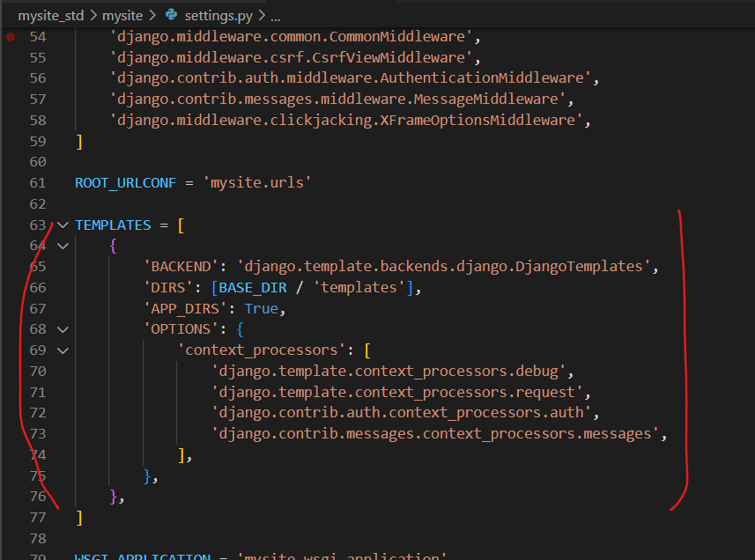Click the MessageMiddleware string

(338, 99)
